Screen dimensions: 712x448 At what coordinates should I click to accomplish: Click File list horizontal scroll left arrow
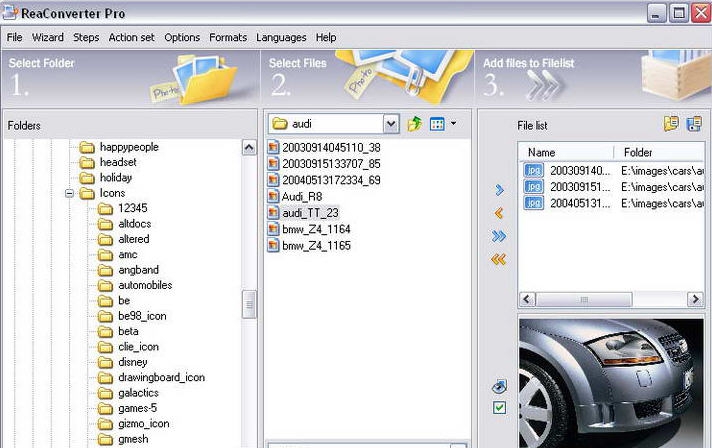527,299
